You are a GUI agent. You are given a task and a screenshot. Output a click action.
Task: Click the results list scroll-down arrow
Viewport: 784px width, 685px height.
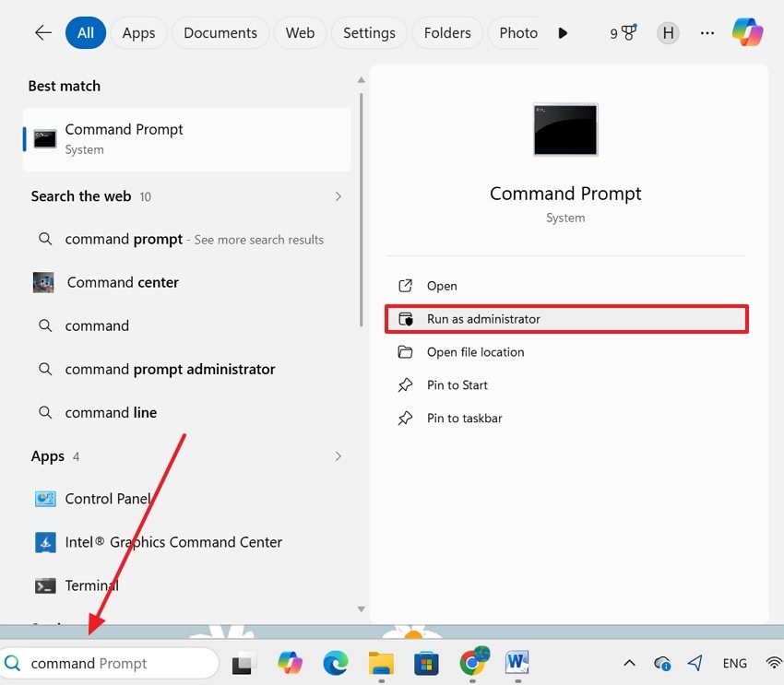pyautogui.click(x=361, y=609)
